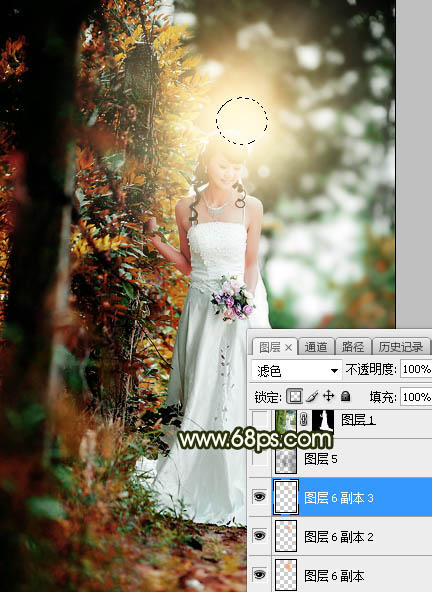Toggle visibility of 图层 6 副本 layer
The image size is (432, 592).
pyautogui.click(x=259, y=575)
